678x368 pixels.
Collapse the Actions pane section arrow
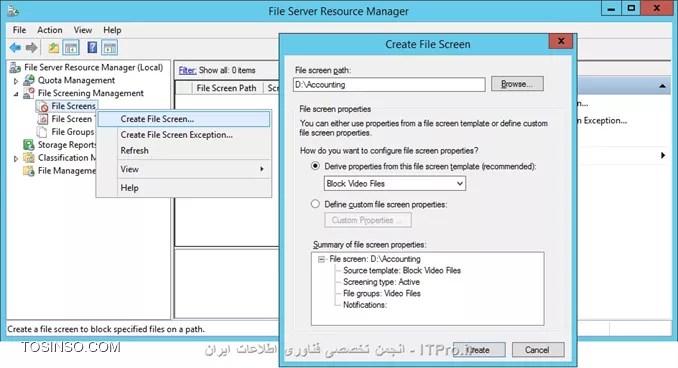[662, 86]
